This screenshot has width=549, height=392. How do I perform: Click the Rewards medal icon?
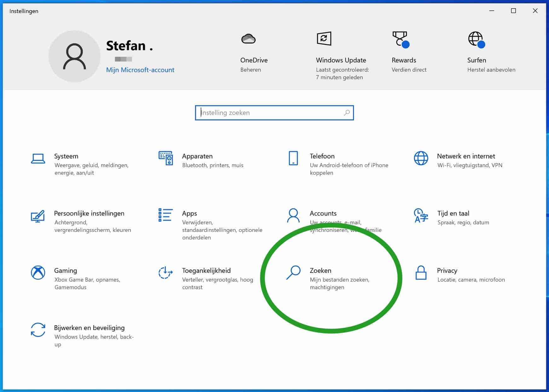[400, 39]
